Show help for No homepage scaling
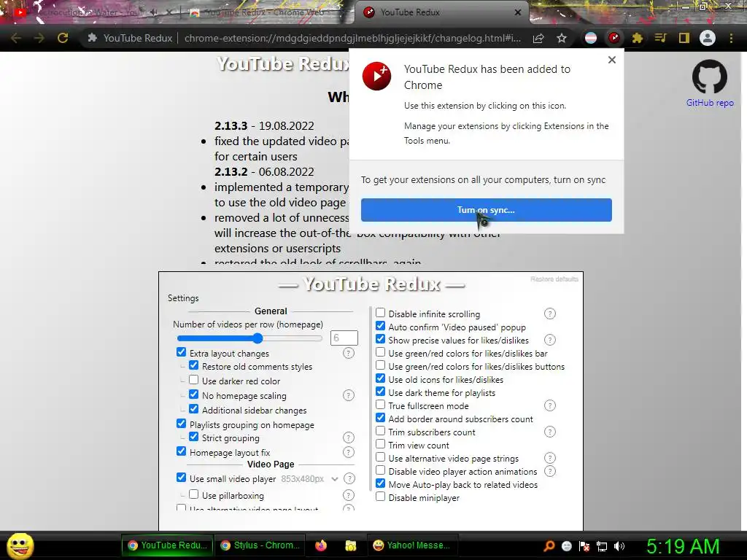 point(349,395)
